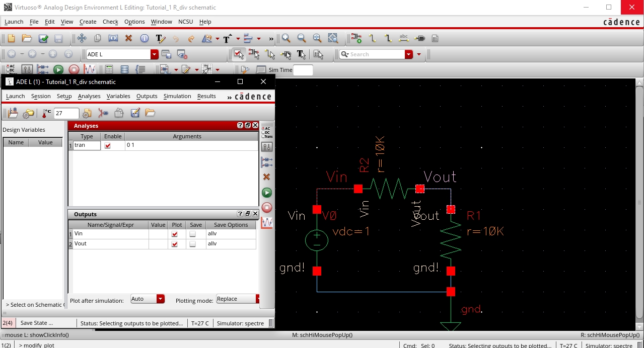Select the Create Wire Name tool
The width and height of the screenshot is (644, 348).
[403, 39]
